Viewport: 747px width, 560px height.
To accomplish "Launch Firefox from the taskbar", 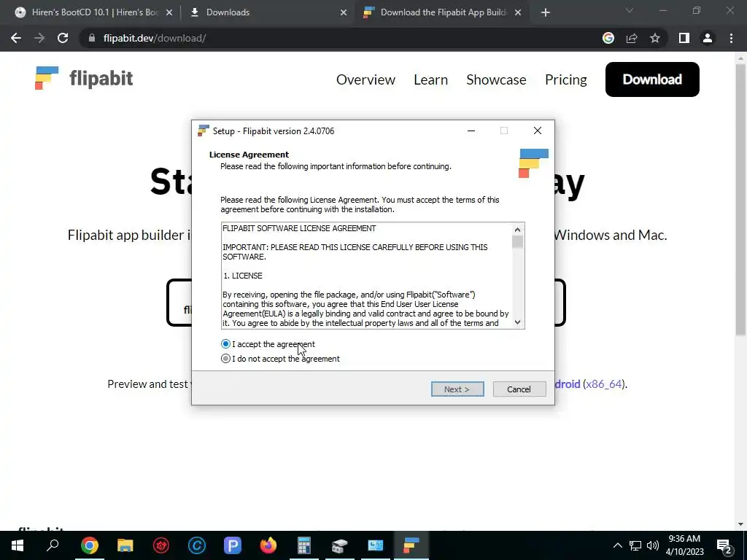I will [x=268, y=545].
